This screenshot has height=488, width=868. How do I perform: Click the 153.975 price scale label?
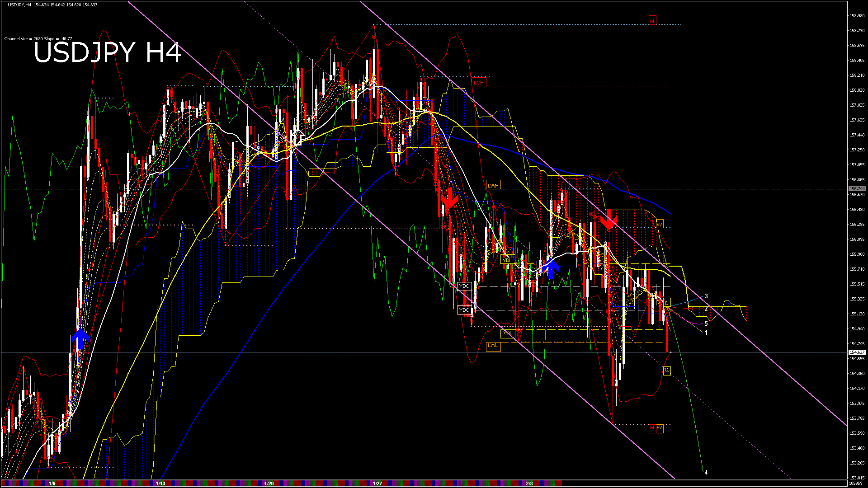(857, 404)
